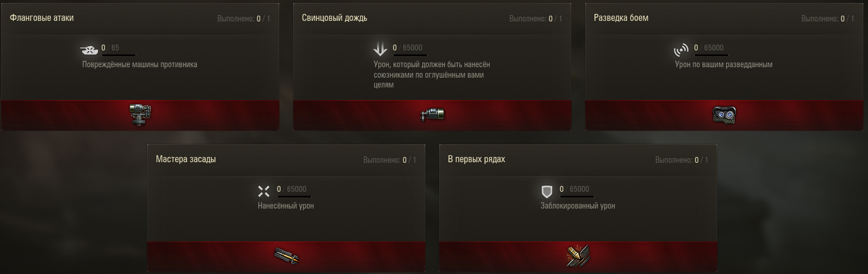Image resolution: width=868 pixels, height=274 pixels.
Task: Open the Мастера засады mission title
Action: (186, 159)
